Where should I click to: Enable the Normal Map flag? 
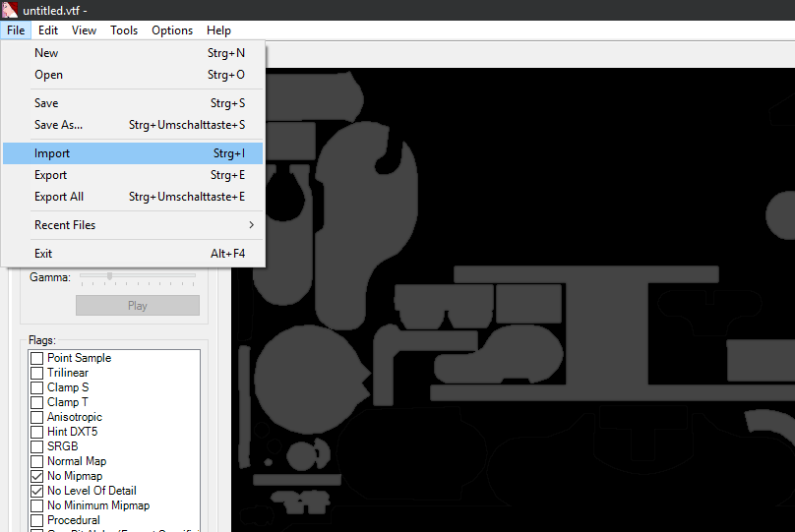click(36, 461)
